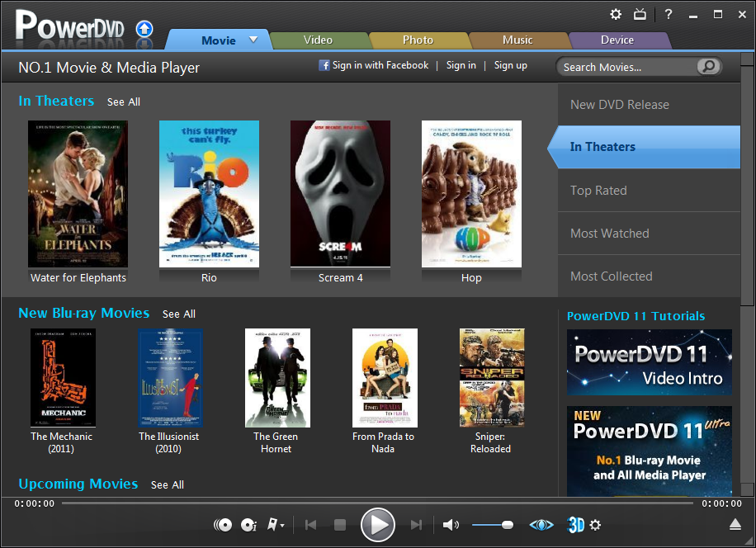Click the PowerDVD upgrade arrow icon
This screenshot has width=756, height=548.
[144, 30]
